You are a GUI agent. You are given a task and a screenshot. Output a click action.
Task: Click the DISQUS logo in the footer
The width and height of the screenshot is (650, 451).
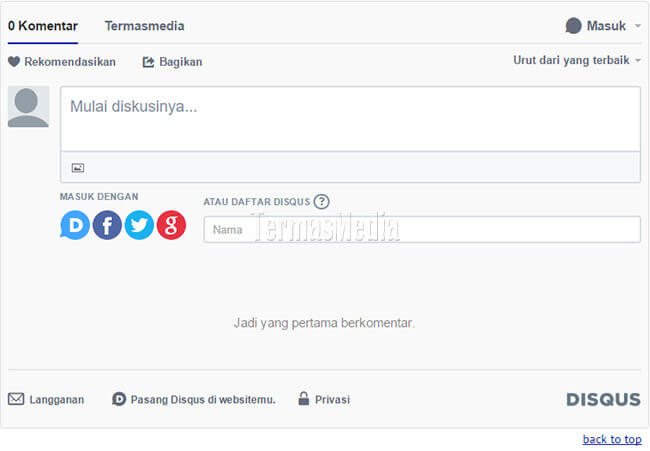[x=604, y=400]
